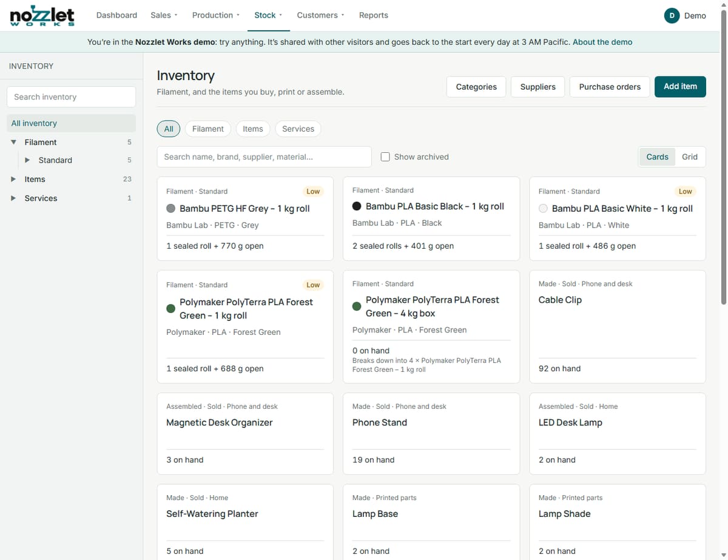
Task: Expand the Items tree node arrow
Action: click(x=13, y=179)
